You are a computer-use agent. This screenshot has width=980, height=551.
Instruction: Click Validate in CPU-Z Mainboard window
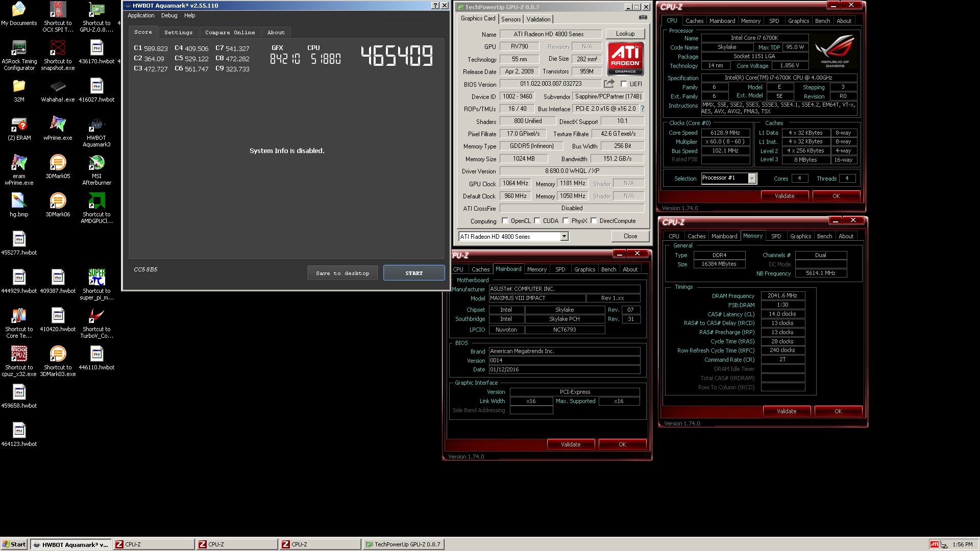[571, 444]
